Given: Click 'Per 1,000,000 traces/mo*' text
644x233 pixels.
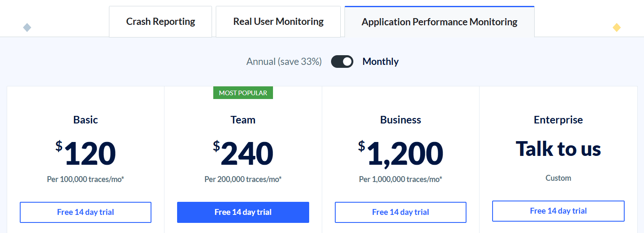Looking at the screenshot, I should [x=400, y=179].
